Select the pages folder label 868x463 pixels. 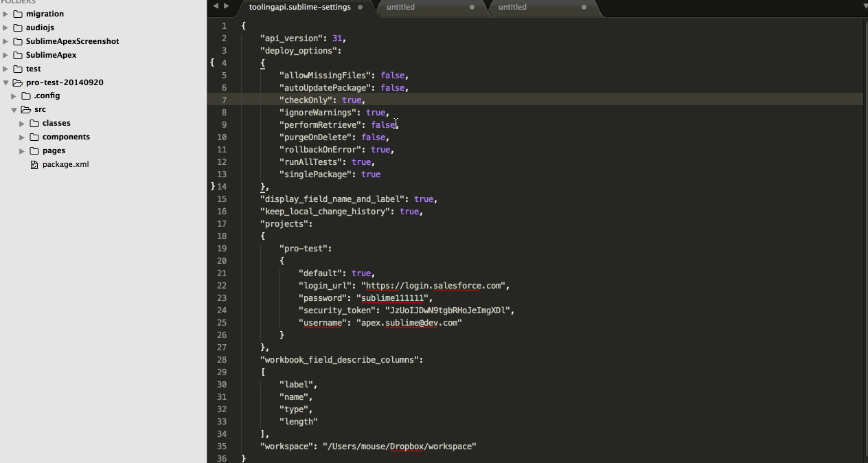pyautogui.click(x=54, y=150)
